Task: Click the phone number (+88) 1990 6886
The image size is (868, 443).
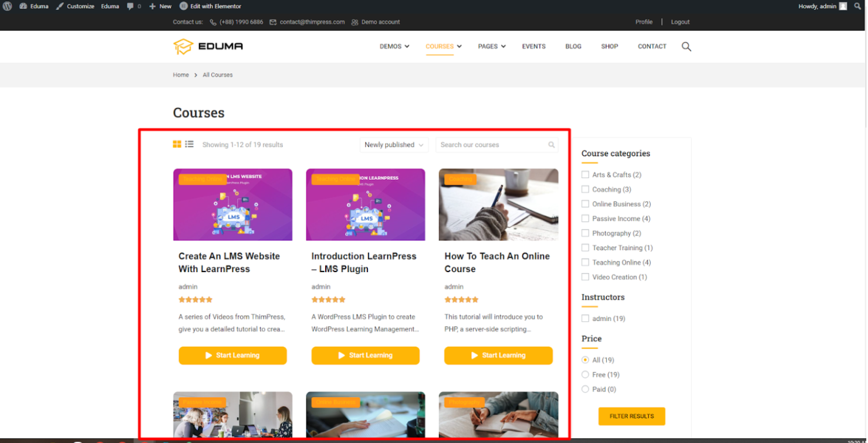Action: (x=241, y=22)
